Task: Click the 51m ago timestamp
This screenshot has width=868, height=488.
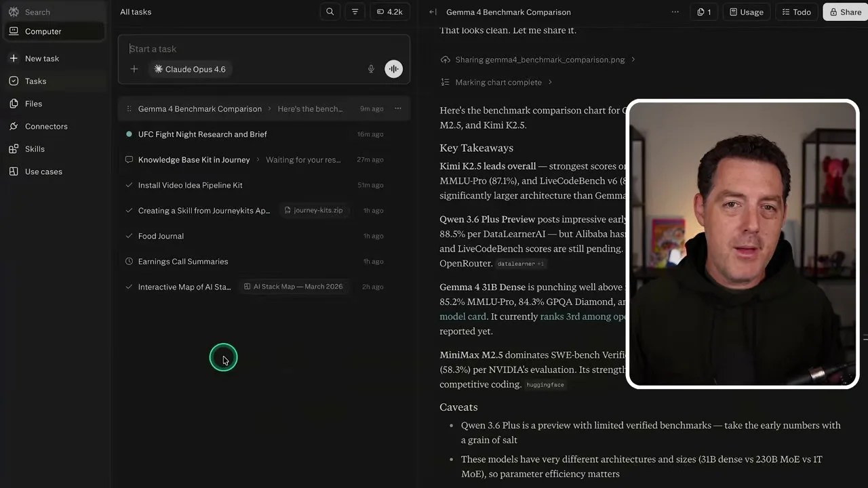Action: pyautogui.click(x=370, y=185)
